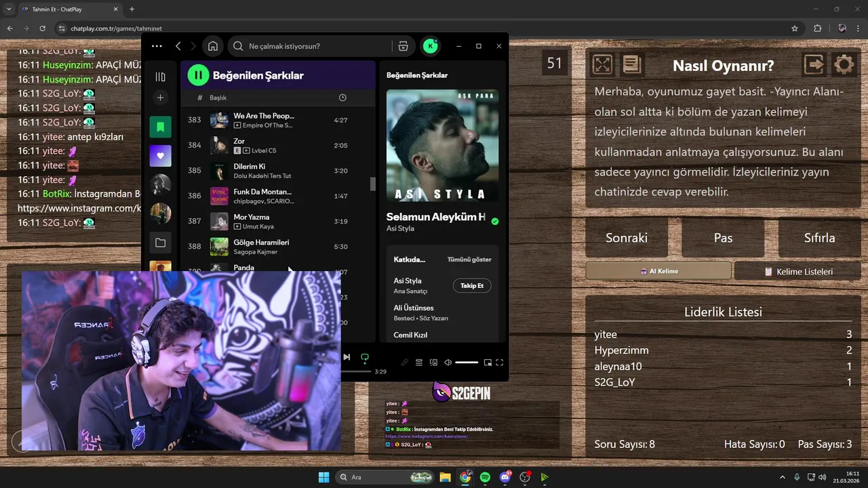Click the plus create-playlist button
The height and width of the screenshot is (488, 868).
tap(161, 98)
